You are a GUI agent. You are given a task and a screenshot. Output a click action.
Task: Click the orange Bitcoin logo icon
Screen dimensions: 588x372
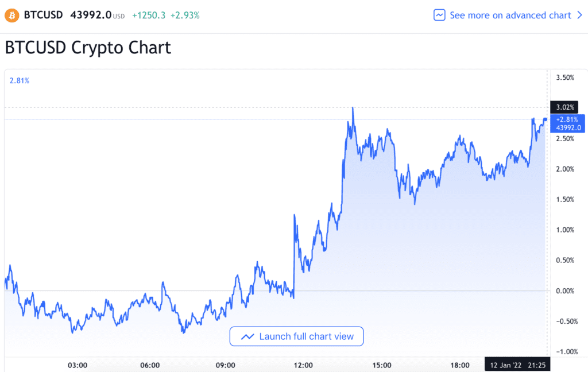pyautogui.click(x=11, y=15)
